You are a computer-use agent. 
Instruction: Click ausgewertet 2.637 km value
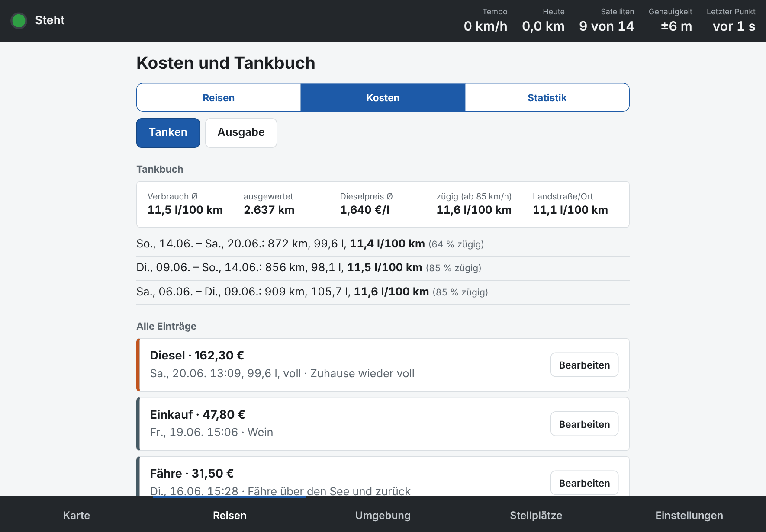tap(269, 210)
